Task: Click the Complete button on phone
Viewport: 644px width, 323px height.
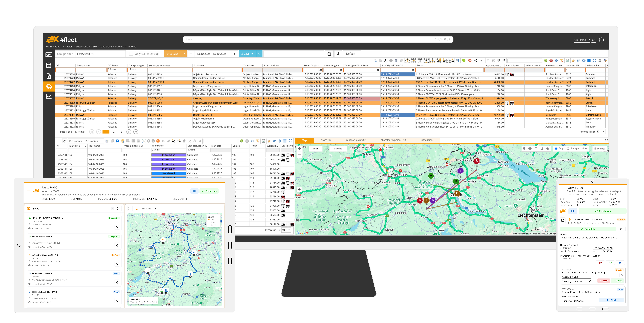Action: coord(588,229)
